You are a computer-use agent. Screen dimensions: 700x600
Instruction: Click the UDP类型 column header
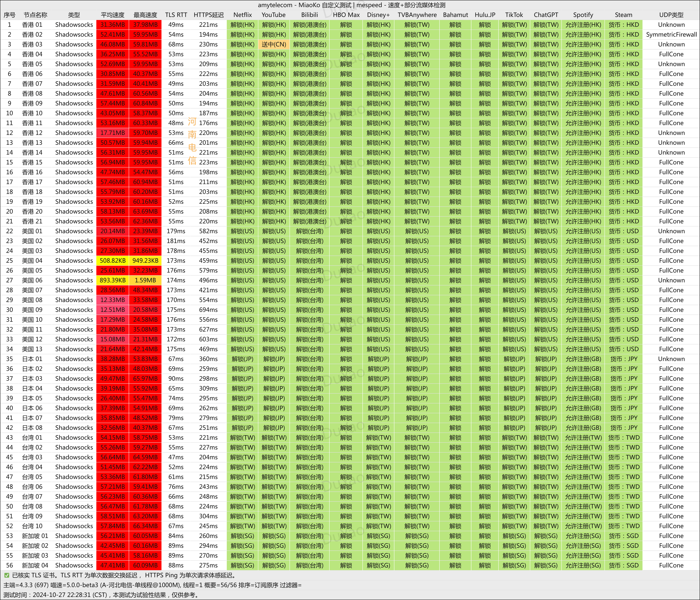coord(671,15)
